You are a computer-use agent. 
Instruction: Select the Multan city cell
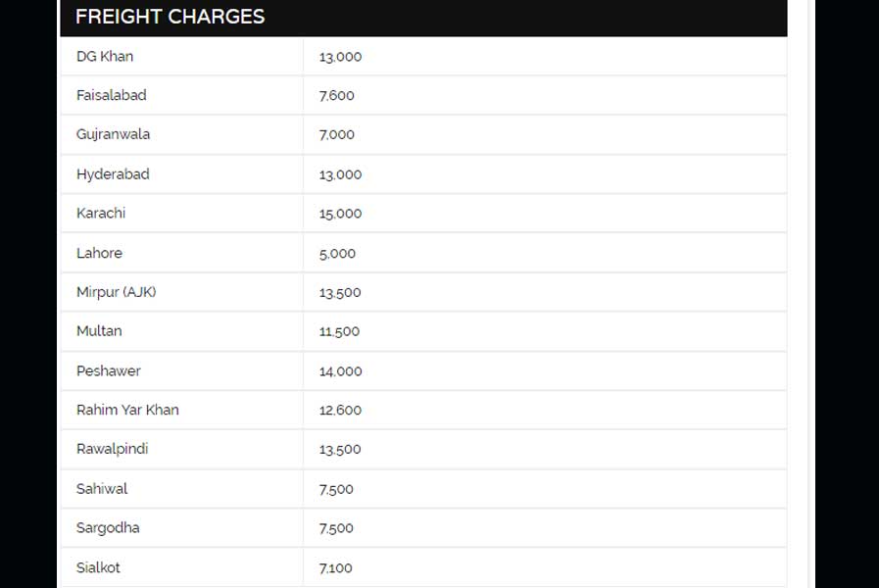pos(99,330)
